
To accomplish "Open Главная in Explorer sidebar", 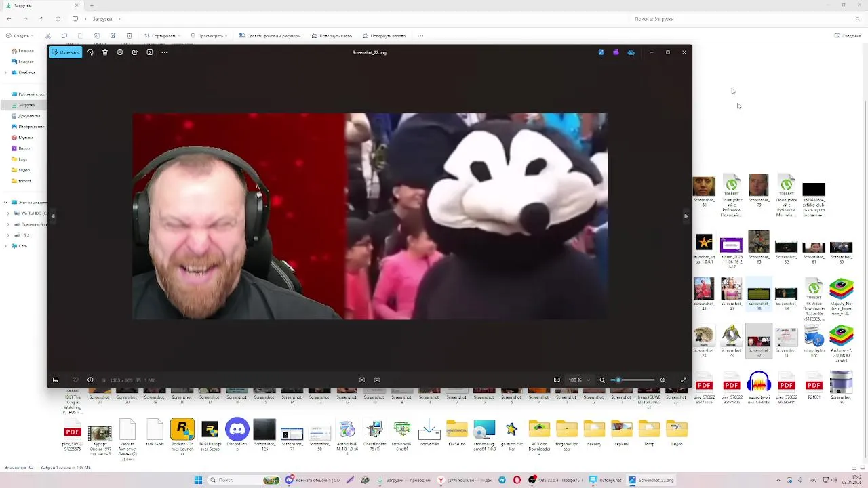I will point(22,51).
